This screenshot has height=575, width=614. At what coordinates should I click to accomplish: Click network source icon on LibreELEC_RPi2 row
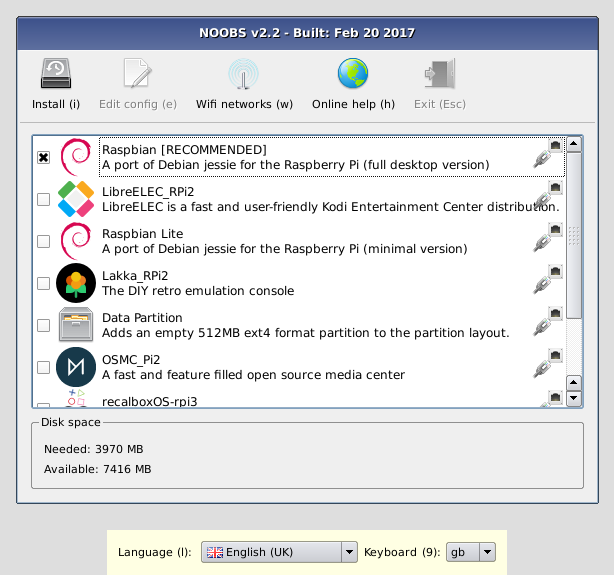pos(548,195)
